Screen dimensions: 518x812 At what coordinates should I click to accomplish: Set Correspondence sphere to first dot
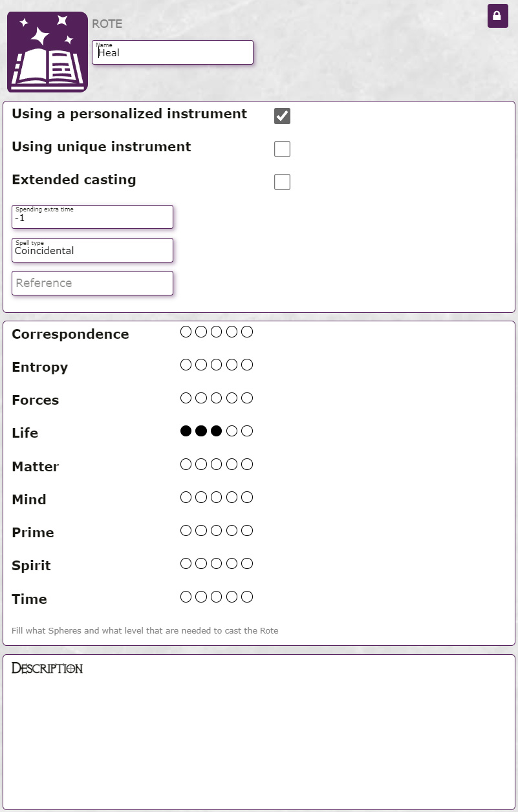186,332
